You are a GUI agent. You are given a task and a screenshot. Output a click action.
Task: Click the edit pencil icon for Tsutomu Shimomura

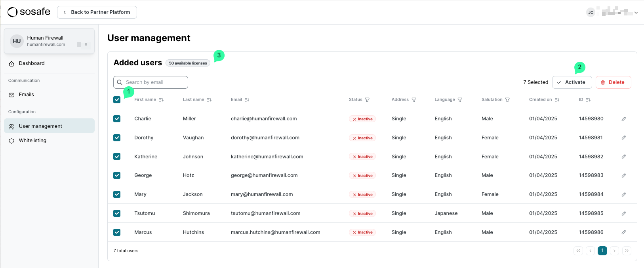point(623,213)
